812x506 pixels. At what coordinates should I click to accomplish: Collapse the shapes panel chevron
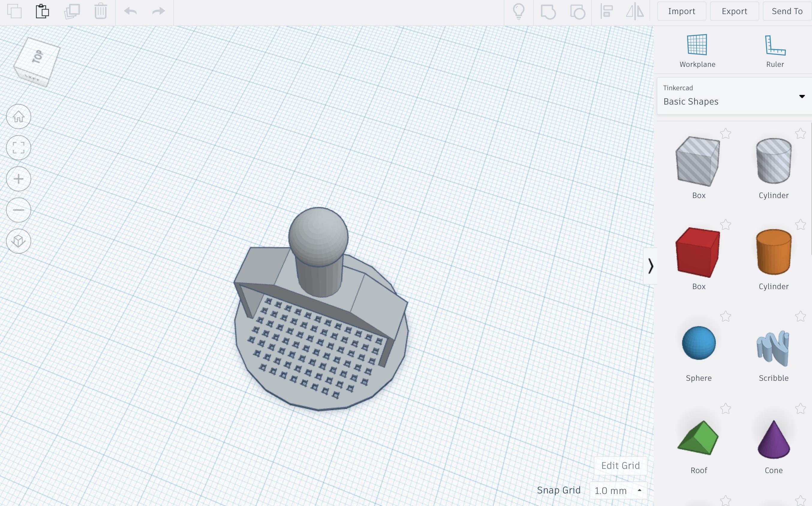coord(650,266)
